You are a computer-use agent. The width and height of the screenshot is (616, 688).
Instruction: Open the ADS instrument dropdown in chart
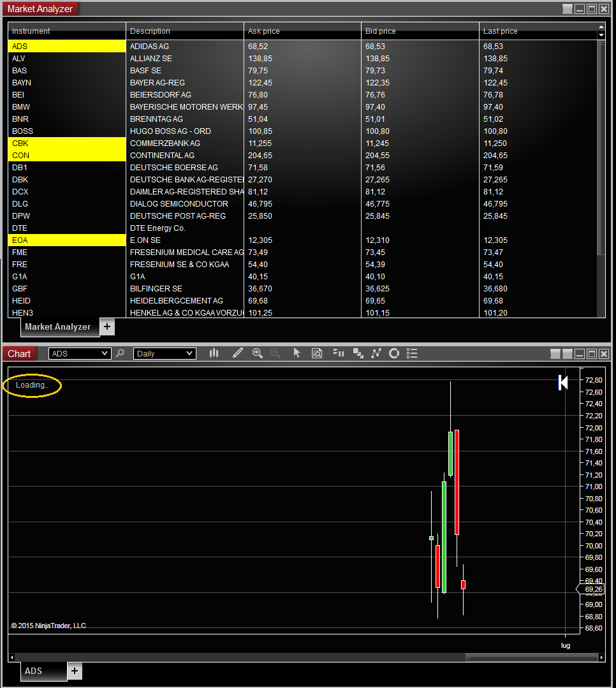[80, 354]
